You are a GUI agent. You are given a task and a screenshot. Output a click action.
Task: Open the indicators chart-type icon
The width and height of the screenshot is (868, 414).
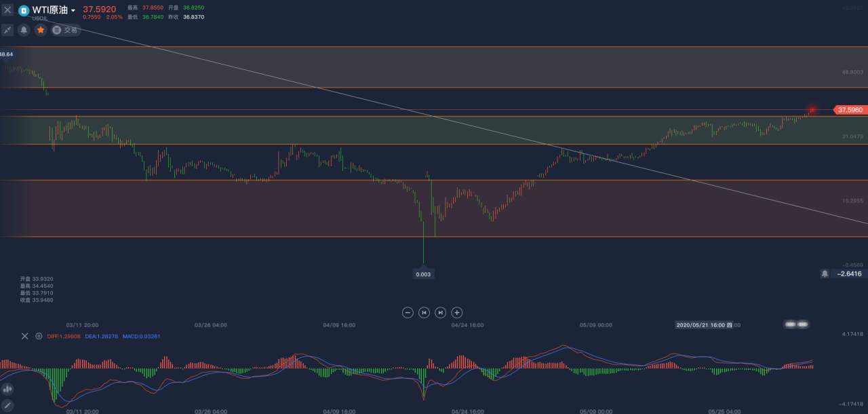7,390
